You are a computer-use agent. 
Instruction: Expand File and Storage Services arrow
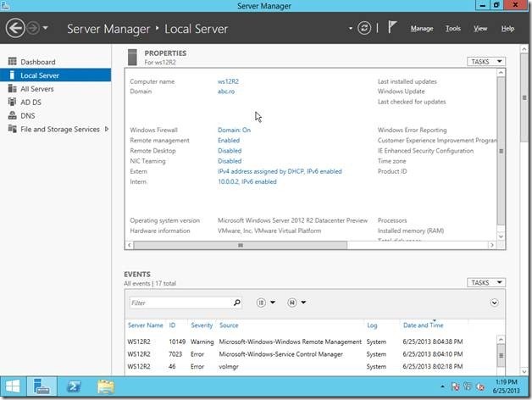107,129
